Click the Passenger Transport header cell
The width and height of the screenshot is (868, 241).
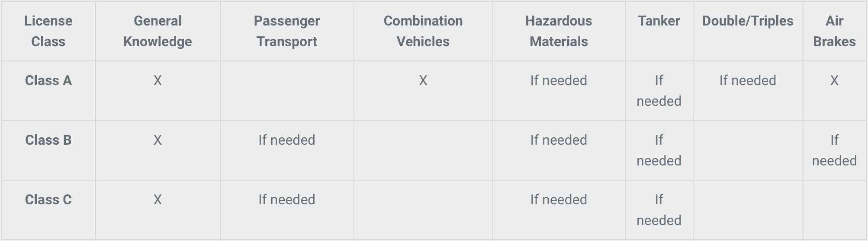(286, 31)
